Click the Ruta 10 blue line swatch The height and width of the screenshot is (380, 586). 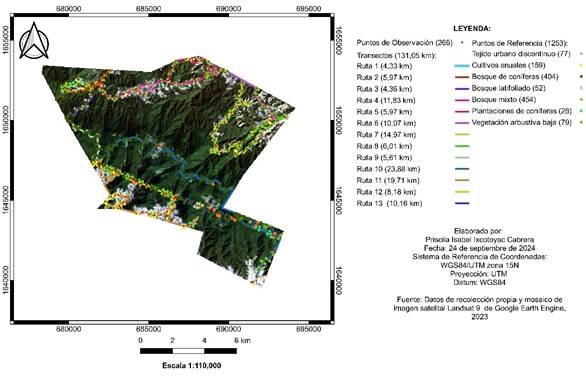coord(462,169)
